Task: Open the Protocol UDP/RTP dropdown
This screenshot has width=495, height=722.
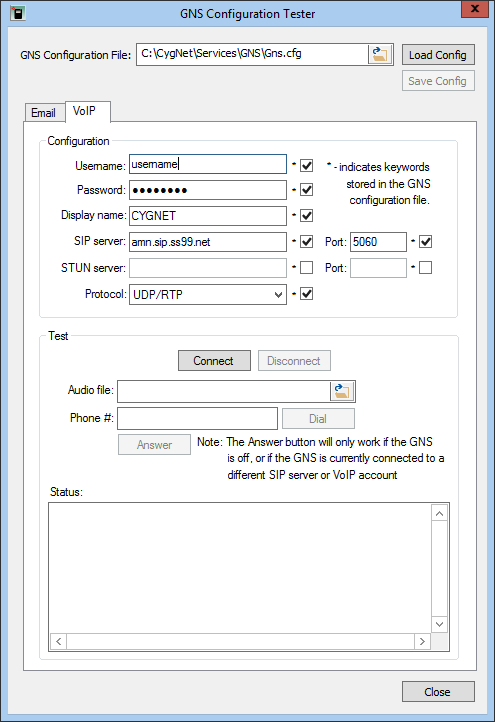Action: pyautogui.click(x=208, y=294)
